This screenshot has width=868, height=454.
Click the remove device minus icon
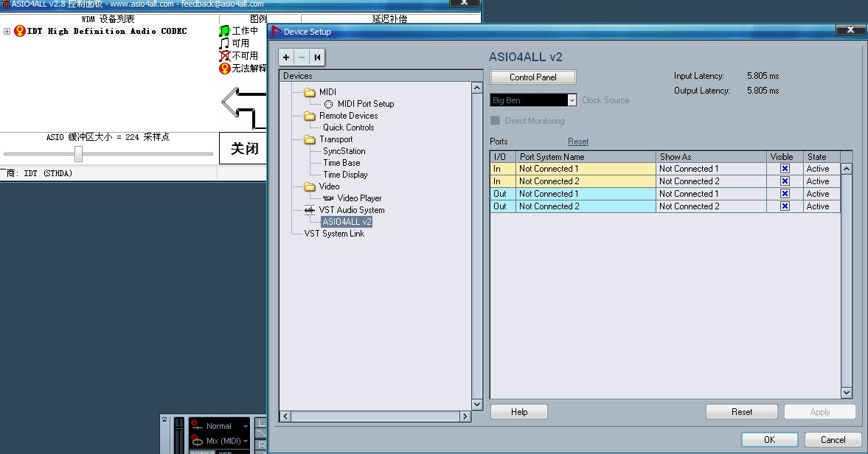click(x=302, y=57)
